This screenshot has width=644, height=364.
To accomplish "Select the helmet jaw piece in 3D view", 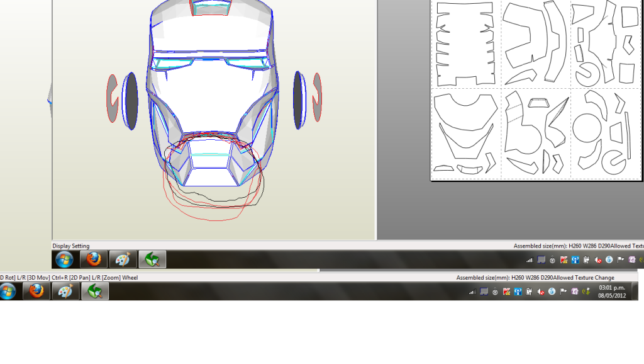I will [211, 162].
